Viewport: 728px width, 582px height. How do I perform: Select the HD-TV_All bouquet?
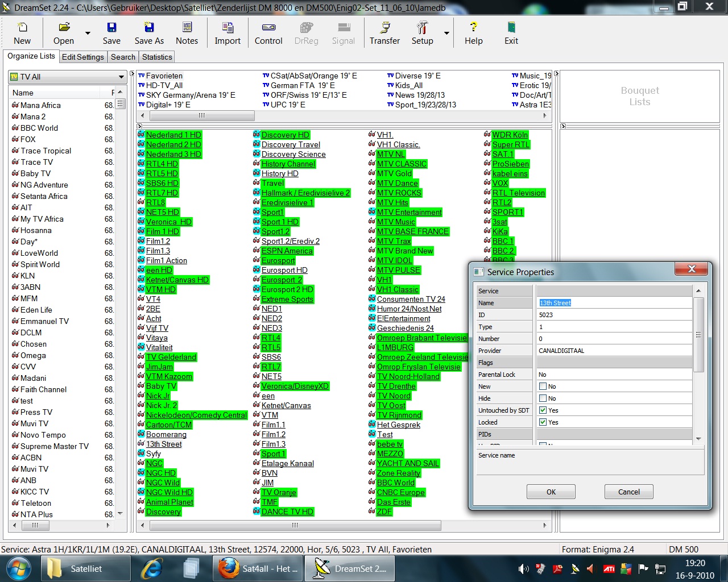(164, 85)
